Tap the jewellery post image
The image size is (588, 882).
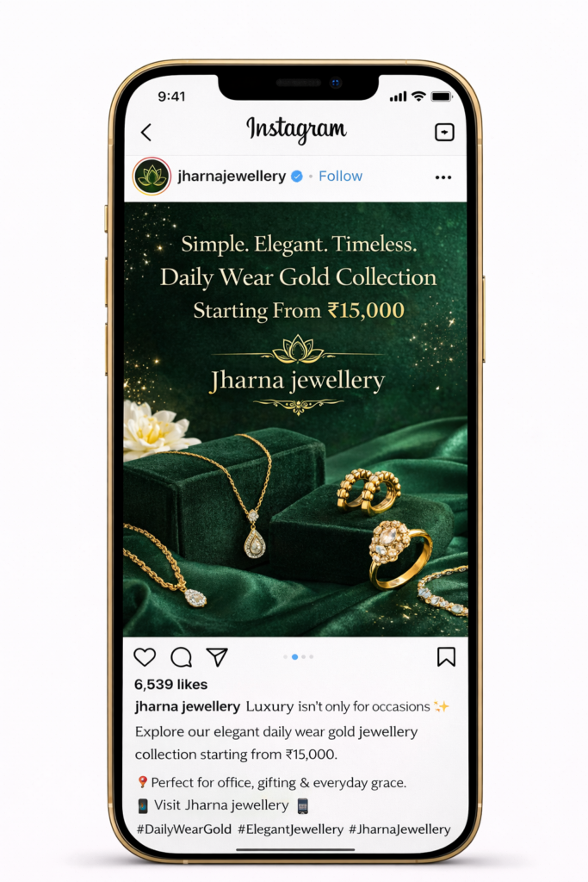click(295, 419)
